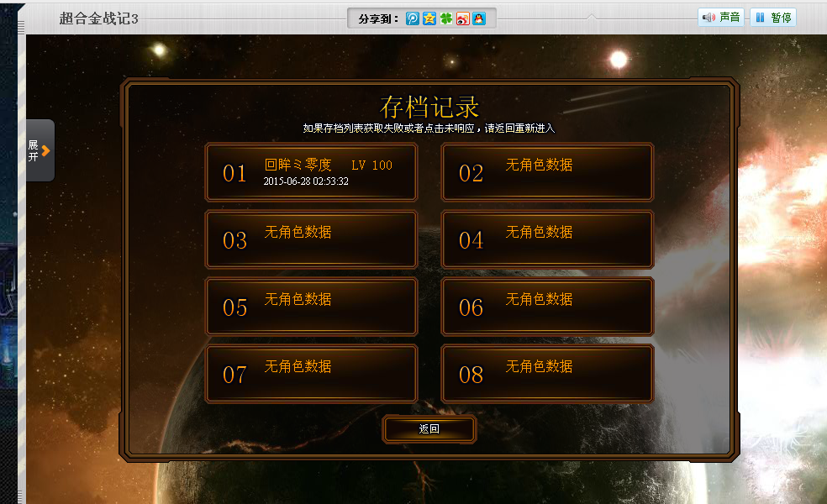Screen dimensions: 827x504
Task: Select save slot 07
Action: (x=311, y=374)
